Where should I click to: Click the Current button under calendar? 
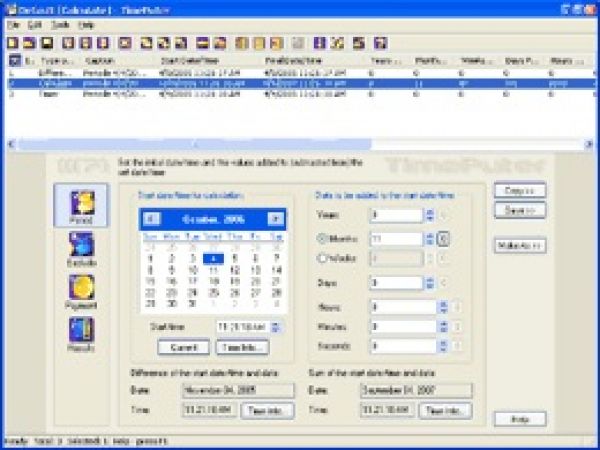183,347
